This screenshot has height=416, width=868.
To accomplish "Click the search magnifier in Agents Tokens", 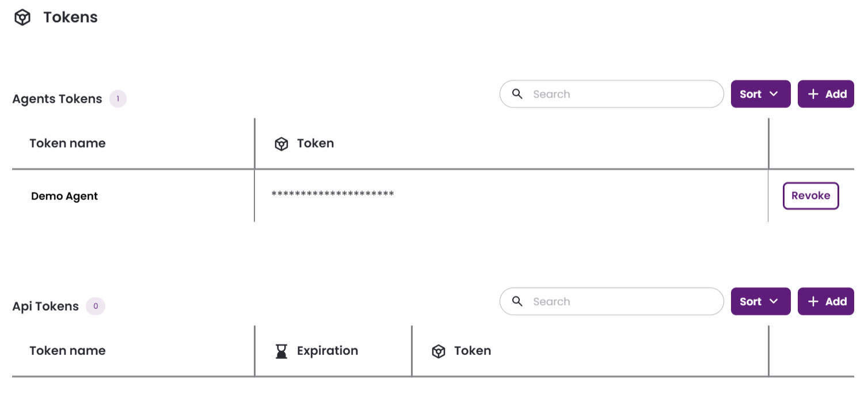I will coord(517,94).
